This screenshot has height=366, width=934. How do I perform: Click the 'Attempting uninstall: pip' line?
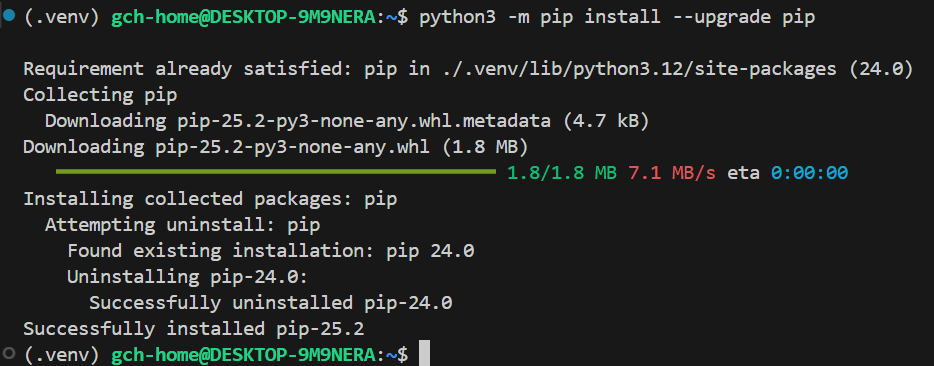[183, 225]
